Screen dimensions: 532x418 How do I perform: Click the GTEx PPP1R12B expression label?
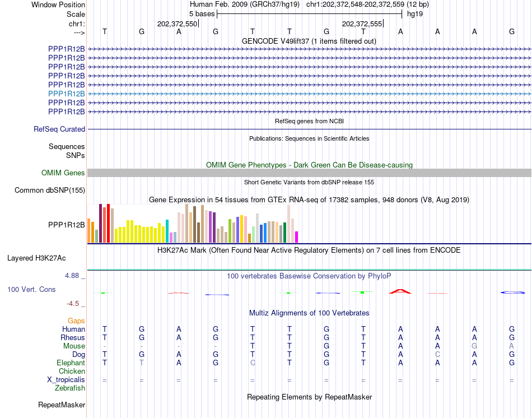coord(67,225)
